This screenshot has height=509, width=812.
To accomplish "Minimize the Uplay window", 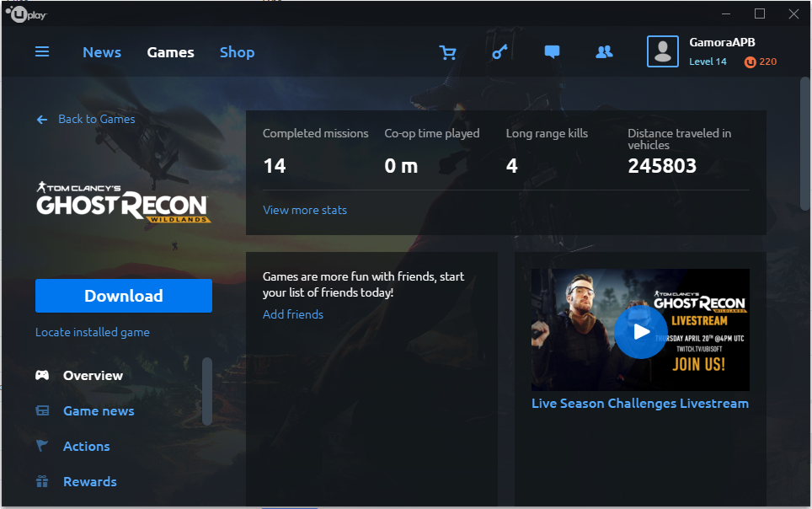I will coord(726,14).
